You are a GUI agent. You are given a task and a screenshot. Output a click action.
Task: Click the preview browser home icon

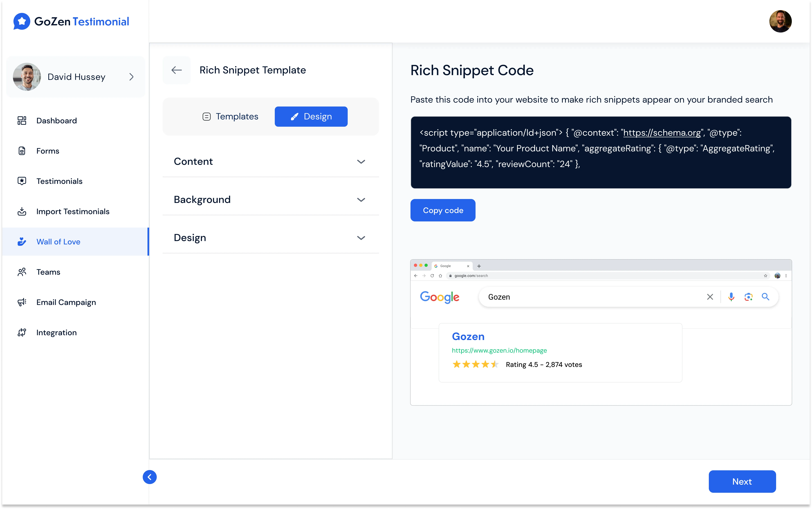coord(440,276)
